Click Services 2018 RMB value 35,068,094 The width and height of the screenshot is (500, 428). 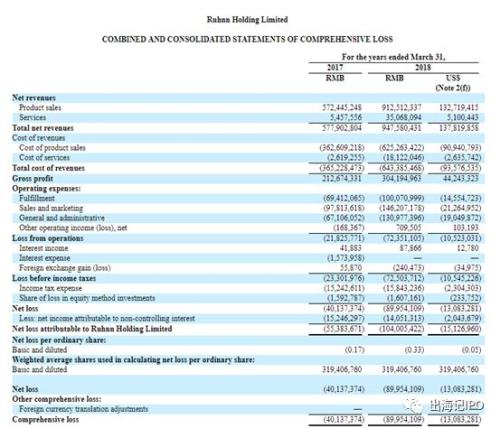point(403,117)
